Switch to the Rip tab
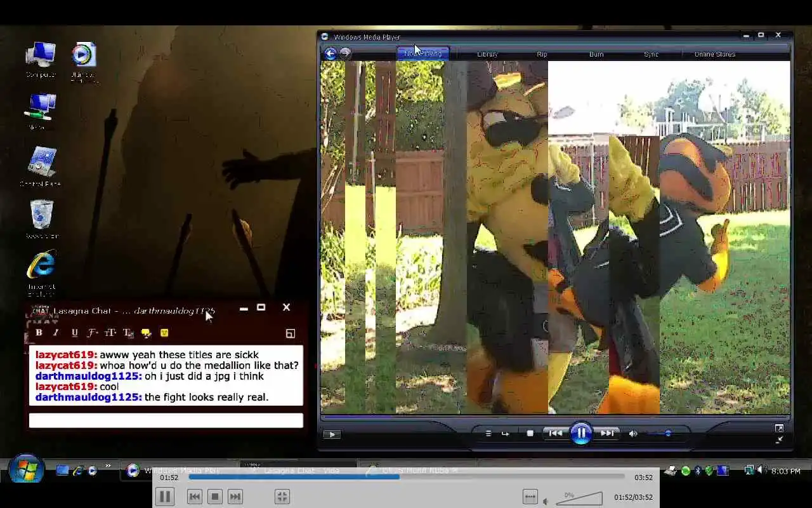812x508 pixels. [542, 54]
